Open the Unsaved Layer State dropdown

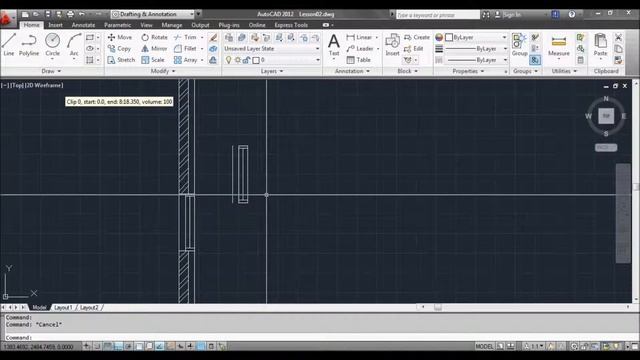[272, 49]
